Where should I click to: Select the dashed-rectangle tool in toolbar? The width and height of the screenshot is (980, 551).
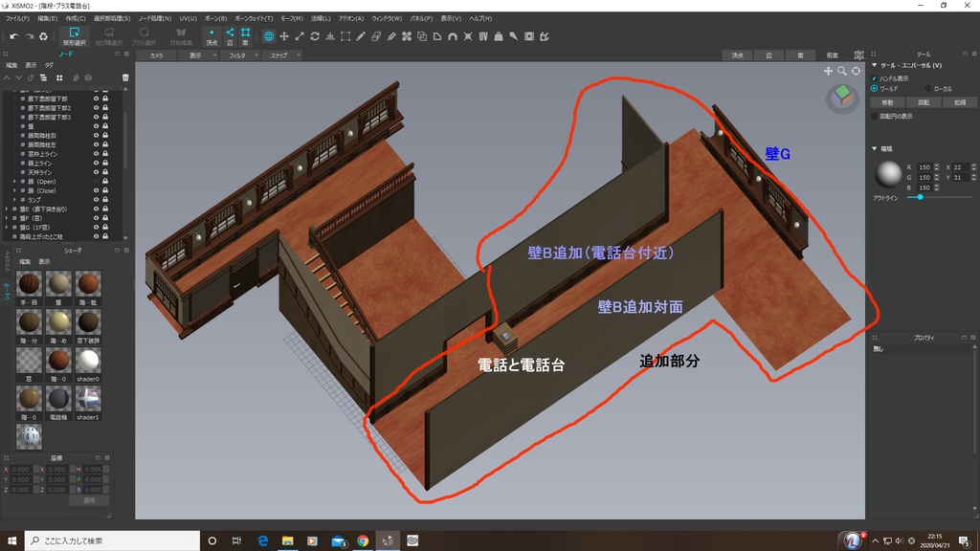(x=345, y=36)
